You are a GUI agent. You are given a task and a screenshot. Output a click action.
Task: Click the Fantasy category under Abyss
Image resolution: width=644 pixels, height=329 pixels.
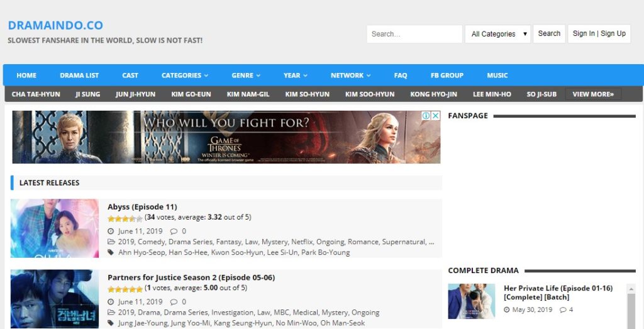click(x=228, y=242)
